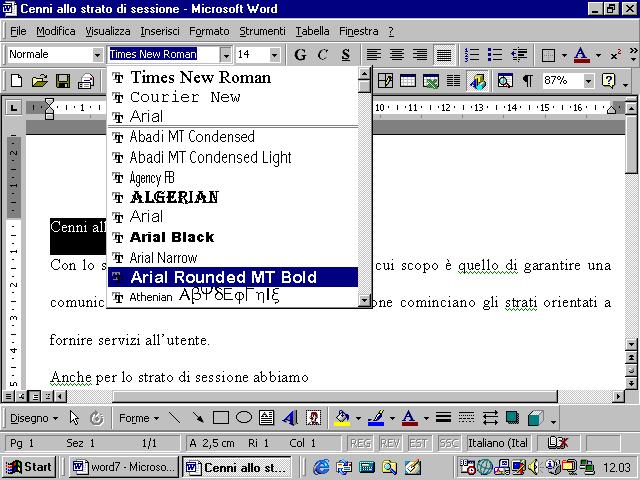Open the Line Style icon
Screen dimensions: 640x480
click(x=443, y=418)
